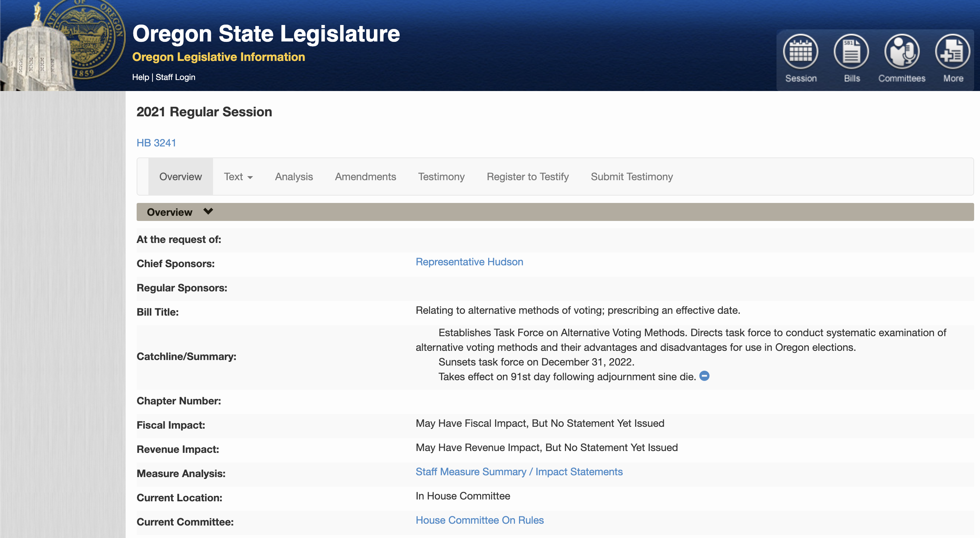The width and height of the screenshot is (980, 538).
Task: Open the Amendments tab
Action: click(x=365, y=177)
